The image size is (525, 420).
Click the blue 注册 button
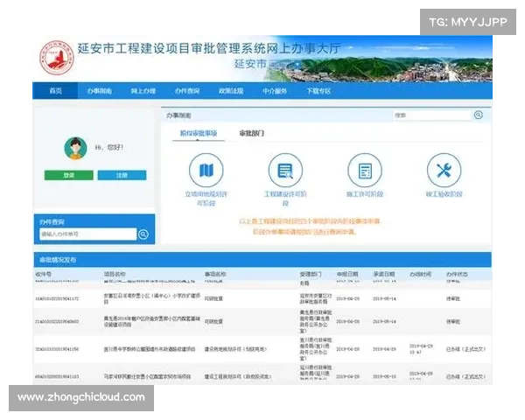(122, 175)
